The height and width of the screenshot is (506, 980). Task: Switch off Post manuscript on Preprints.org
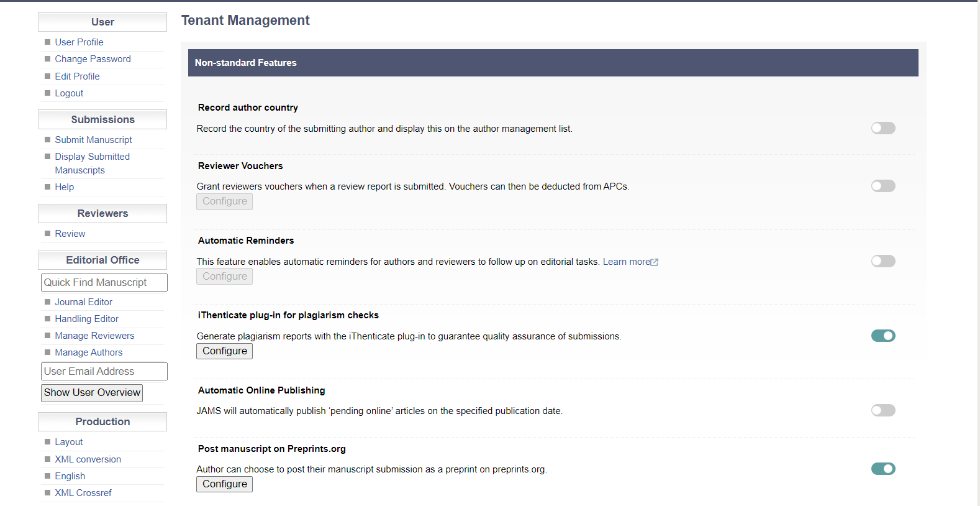click(x=882, y=469)
